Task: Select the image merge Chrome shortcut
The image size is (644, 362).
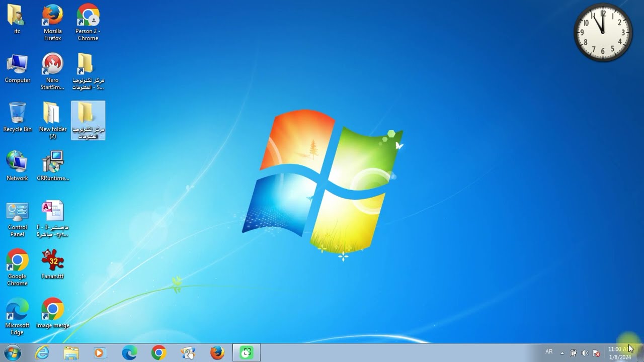Action: 52,313
